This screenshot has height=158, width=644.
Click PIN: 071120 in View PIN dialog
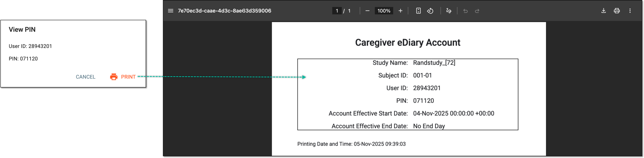click(23, 59)
